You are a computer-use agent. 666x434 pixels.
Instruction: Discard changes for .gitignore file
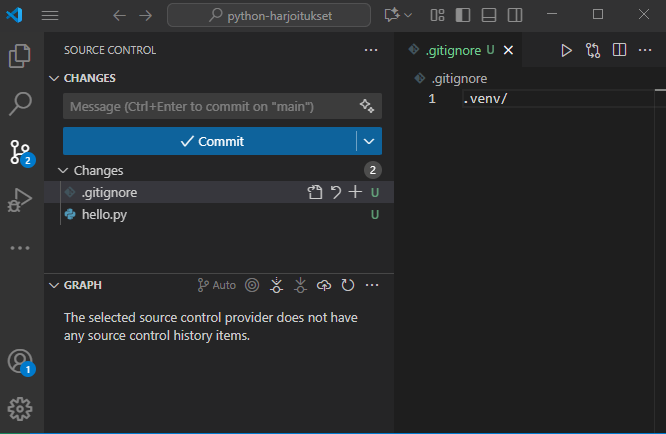pyautogui.click(x=336, y=192)
